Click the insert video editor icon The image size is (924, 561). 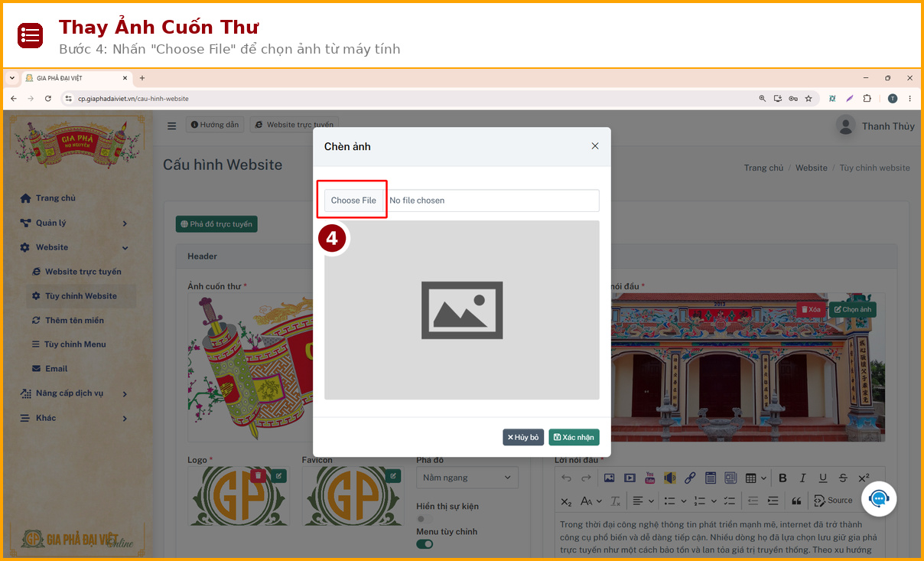click(x=630, y=478)
